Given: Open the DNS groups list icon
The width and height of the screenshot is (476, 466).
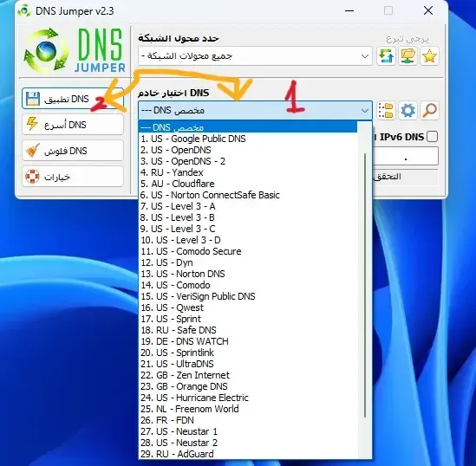Looking at the screenshot, I should tap(386, 110).
